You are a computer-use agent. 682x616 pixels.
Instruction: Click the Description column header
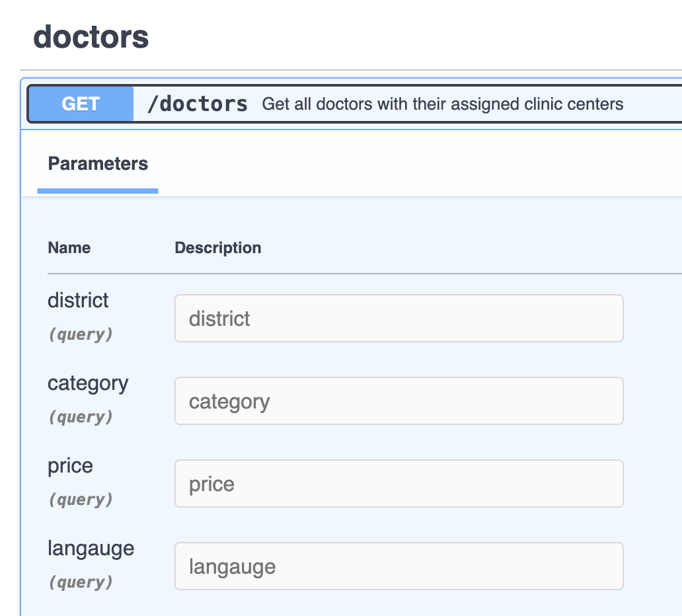[x=218, y=248]
